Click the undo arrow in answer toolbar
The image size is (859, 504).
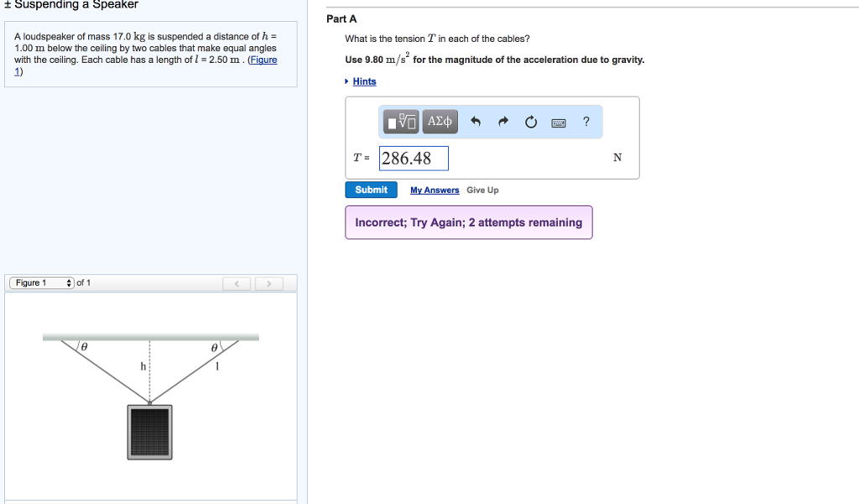(476, 122)
